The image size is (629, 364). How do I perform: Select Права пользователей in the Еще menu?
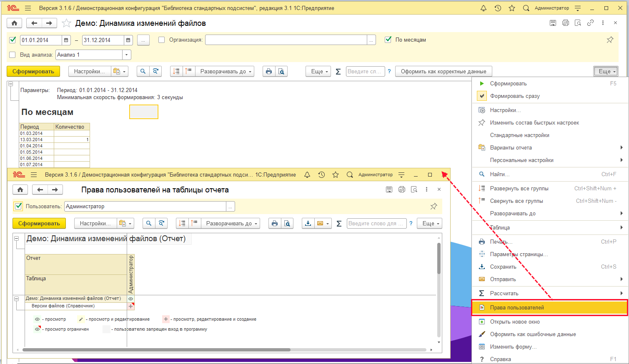click(550, 307)
